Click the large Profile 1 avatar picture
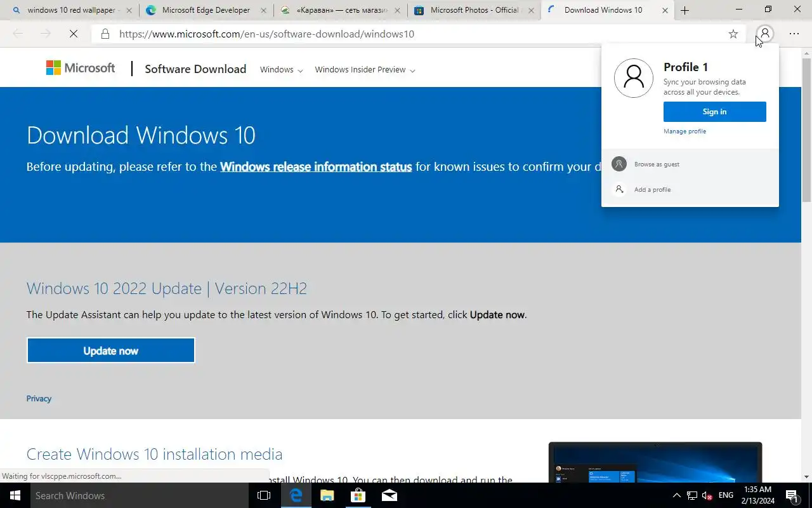 (634, 78)
